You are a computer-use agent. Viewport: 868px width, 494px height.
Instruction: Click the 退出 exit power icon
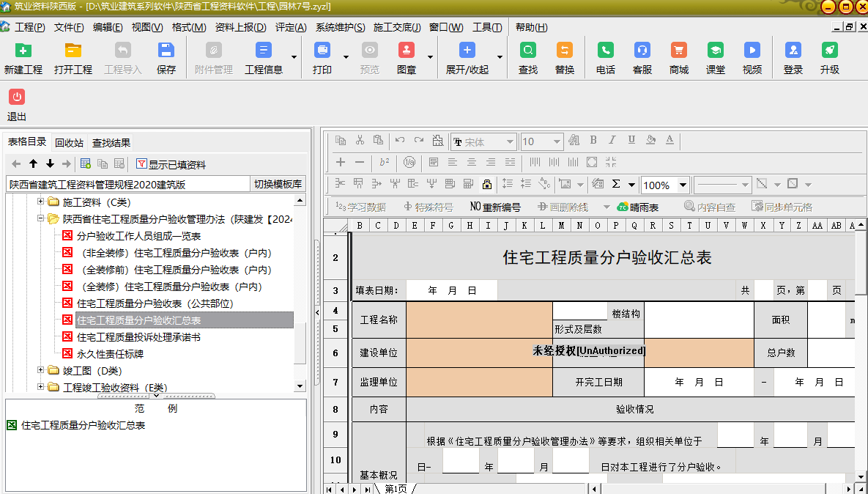click(x=17, y=97)
